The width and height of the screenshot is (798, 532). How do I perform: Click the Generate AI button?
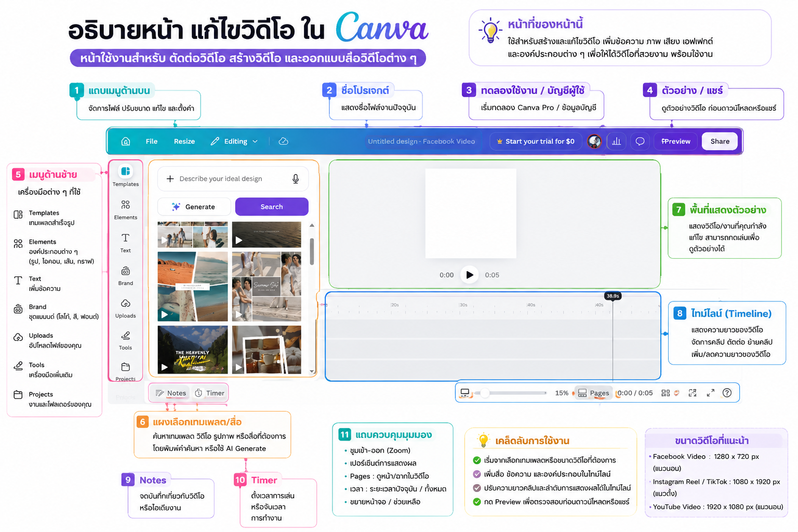pyautogui.click(x=194, y=207)
